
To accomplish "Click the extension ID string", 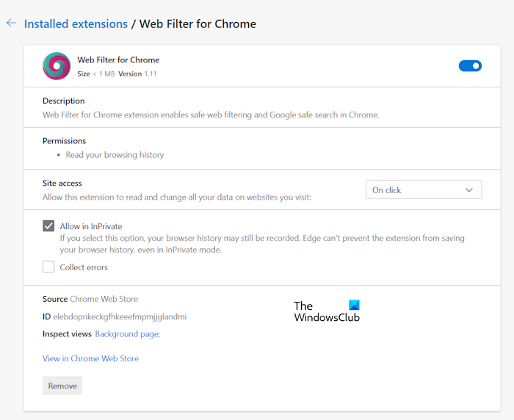I will point(120,316).
